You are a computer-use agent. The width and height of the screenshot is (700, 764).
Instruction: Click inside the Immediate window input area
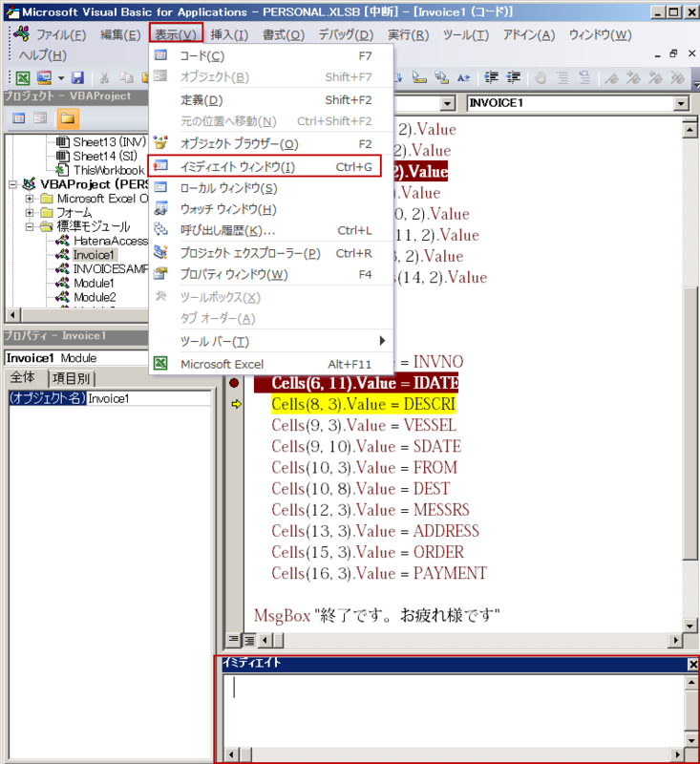[x=453, y=711]
